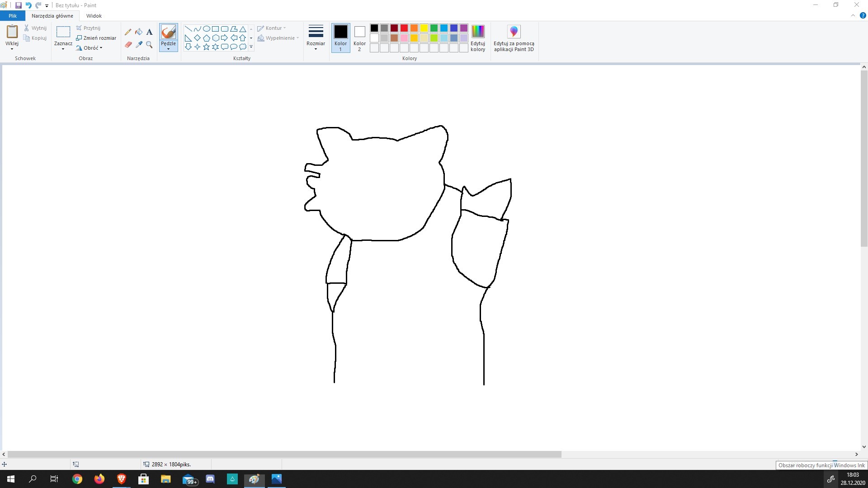Open File Explorer from the taskbar
868x488 pixels.
(x=166, y=479)
